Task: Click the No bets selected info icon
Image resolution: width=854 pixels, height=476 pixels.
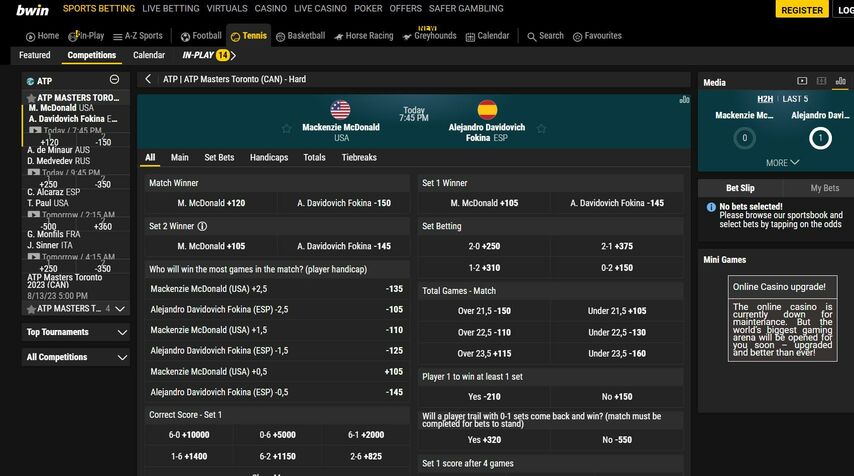Action: coord(711,207)
